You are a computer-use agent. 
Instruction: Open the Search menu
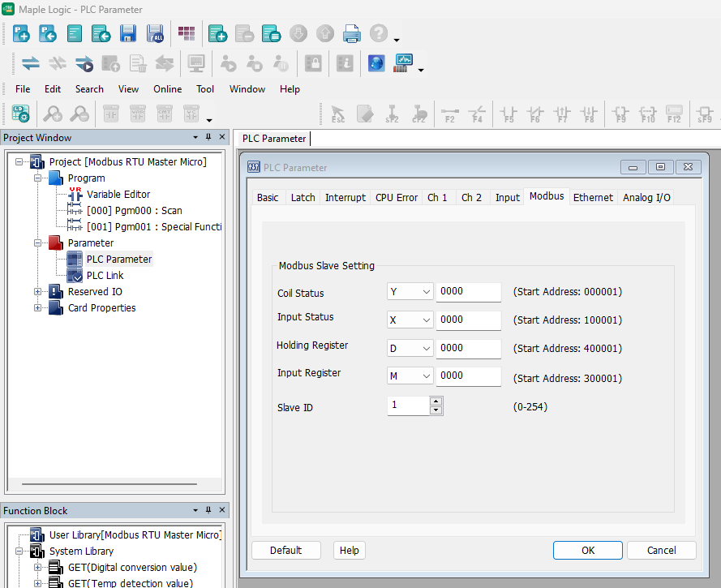(89, 89)
